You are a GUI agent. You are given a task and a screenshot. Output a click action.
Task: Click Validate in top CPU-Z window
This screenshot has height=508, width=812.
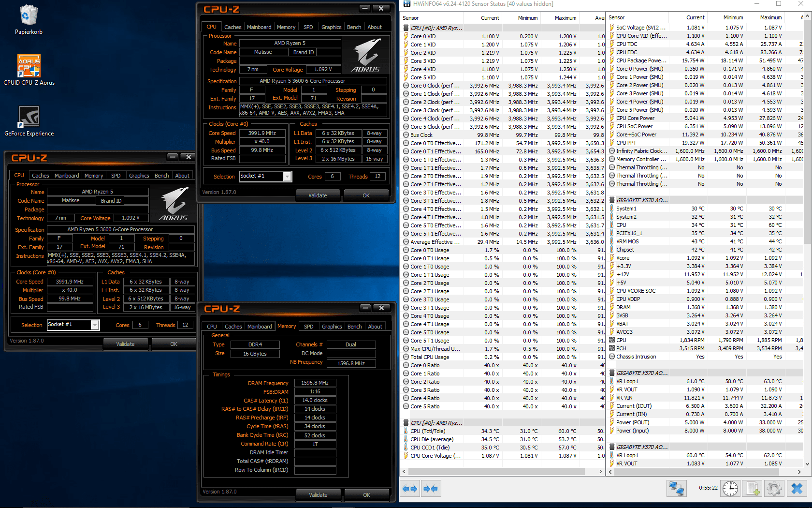pyautogui.click(x=318, y=195)
